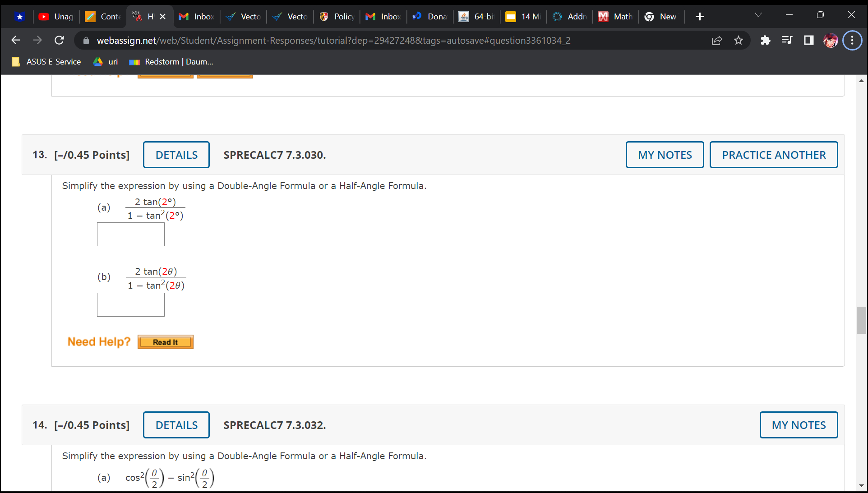The image size is (868, 493).
Task: Click answer box for part (a)
Action: coord(131,235)
